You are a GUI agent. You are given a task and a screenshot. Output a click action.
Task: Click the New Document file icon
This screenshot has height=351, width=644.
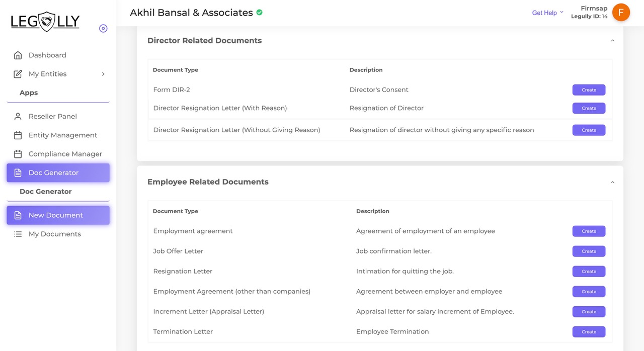[18, 215]
